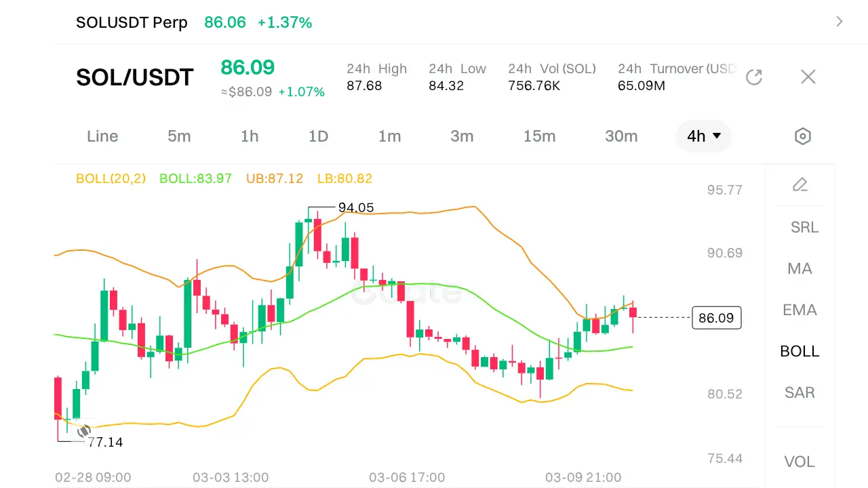Click the 03-06 17:00 time axis label
The image size is (868, 488).
click(407, 478)
